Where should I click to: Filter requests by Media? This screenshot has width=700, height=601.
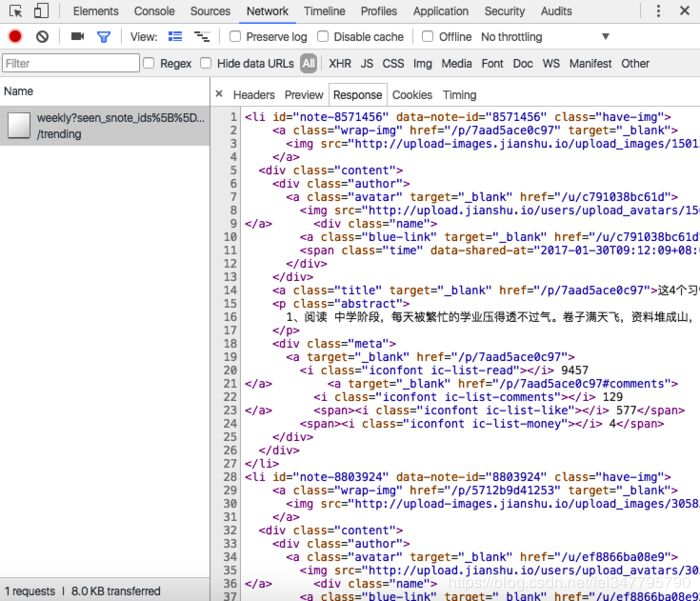tap(456, 63)
